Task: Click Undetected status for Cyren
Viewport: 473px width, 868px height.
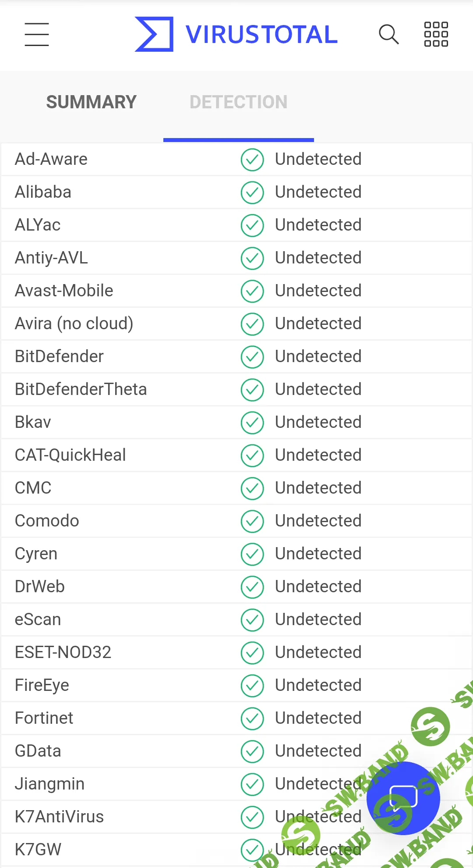Action: (318, 554)
